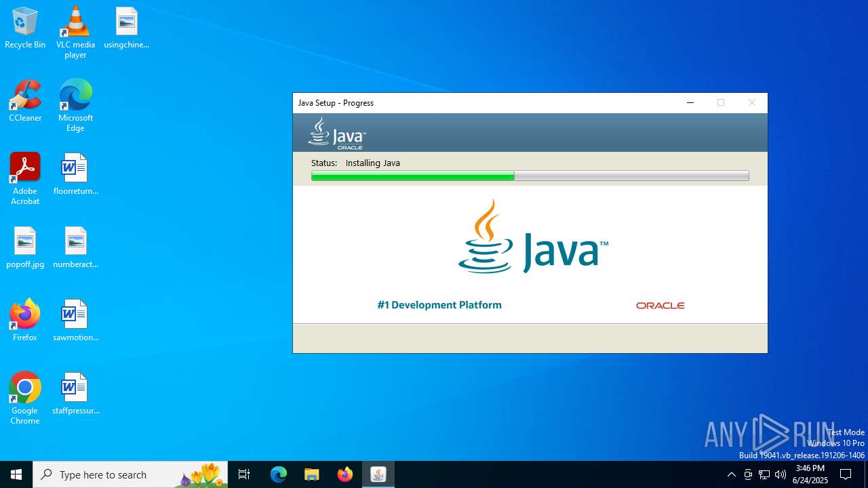Open the Action Center notifications icon

coord(846,474)
